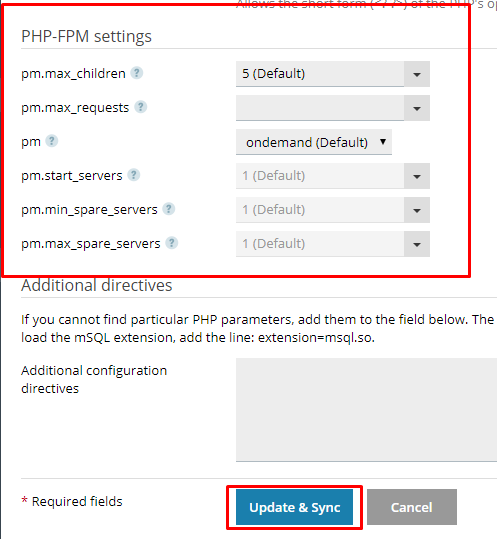Open help tooltip for pm setting
The width and height of the screenshot is (497, 539).
[x=52, y=141]
